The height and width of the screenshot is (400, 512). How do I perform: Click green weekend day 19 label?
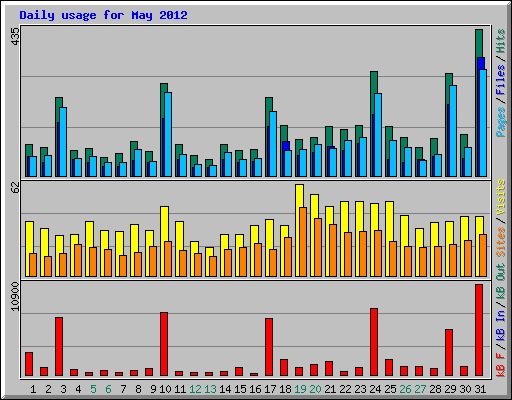click(300, 389)
